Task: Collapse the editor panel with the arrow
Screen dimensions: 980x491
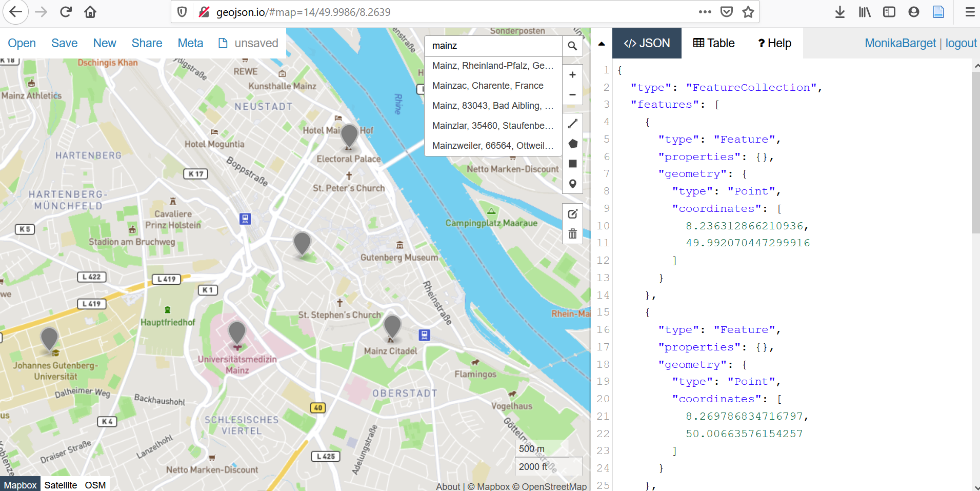Action: click(x=602, y=44)
